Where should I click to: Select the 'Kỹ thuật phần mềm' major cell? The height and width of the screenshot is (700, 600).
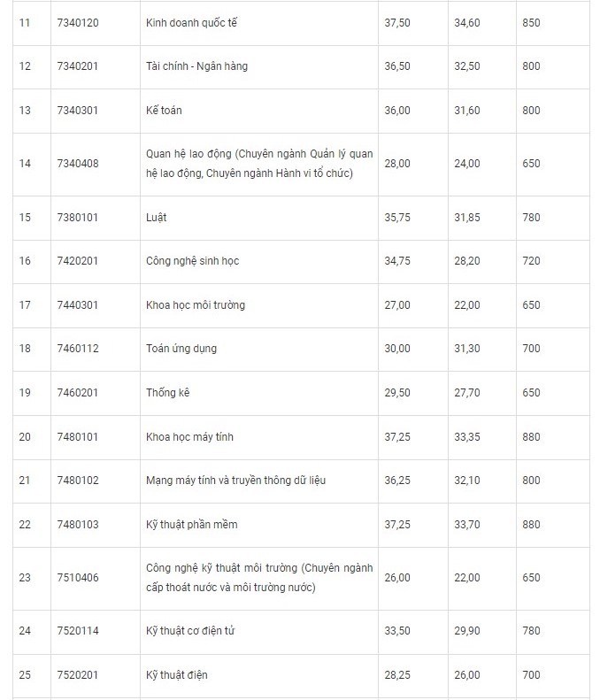coord(191,525)
